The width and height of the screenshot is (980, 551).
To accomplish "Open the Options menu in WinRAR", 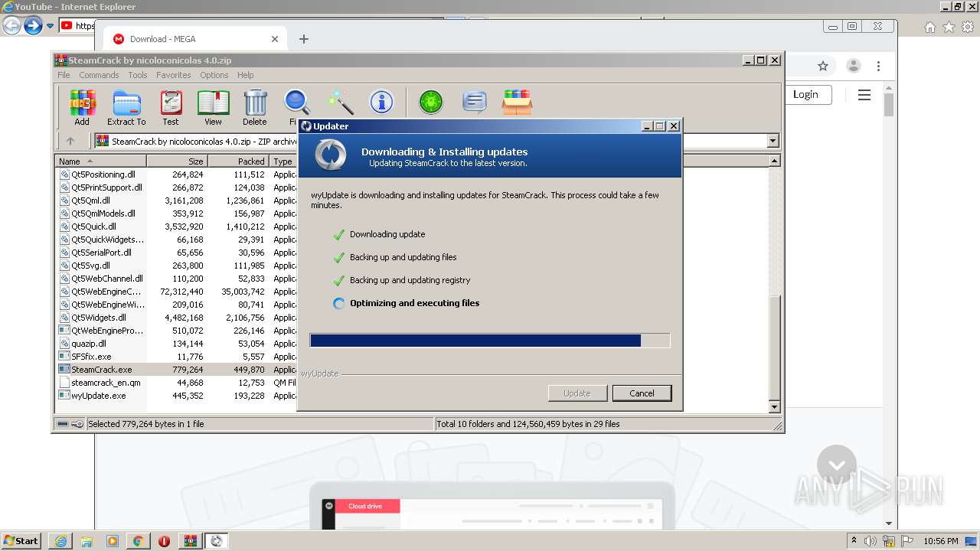I will point(214,75).
